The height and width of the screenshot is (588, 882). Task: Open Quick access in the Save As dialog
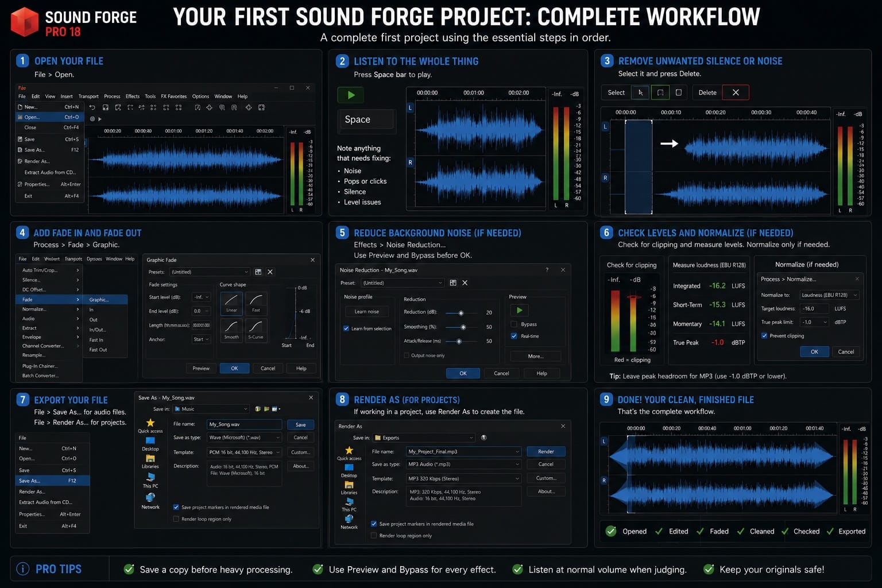coord(150,425)
